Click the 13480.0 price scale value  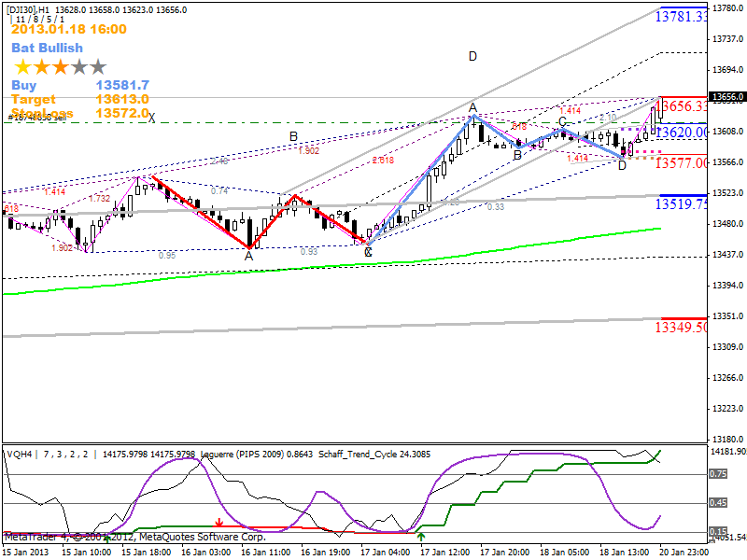(727, 224)
